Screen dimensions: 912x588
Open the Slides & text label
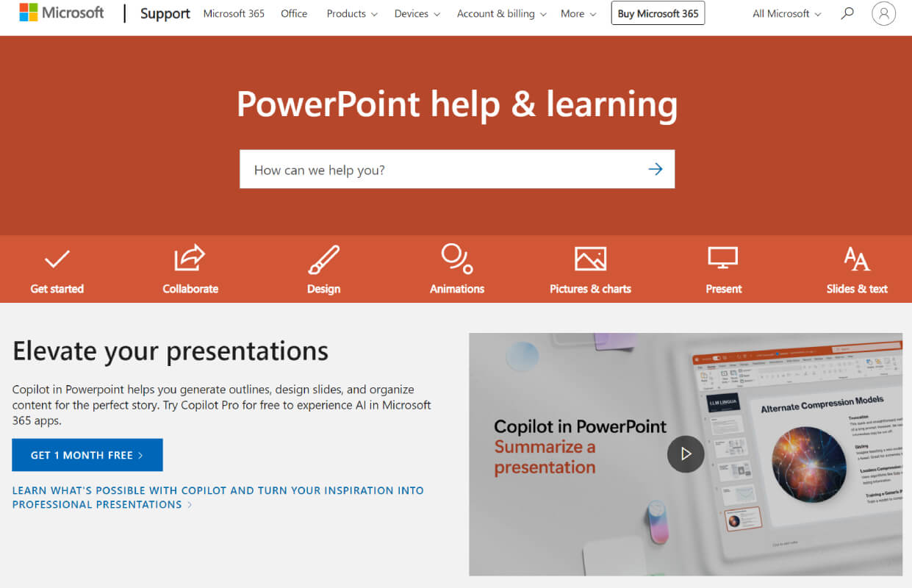pos(857,289)
